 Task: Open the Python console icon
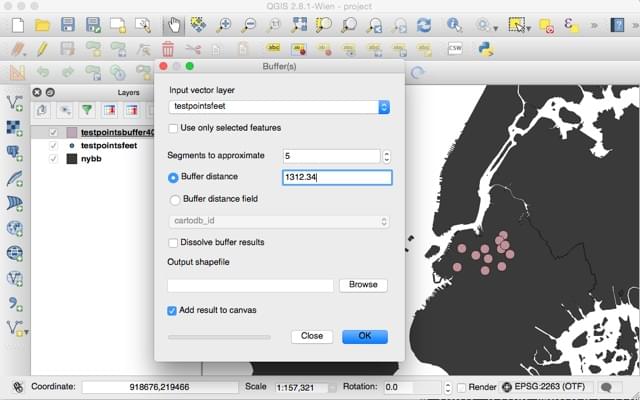tap(488, 48)
